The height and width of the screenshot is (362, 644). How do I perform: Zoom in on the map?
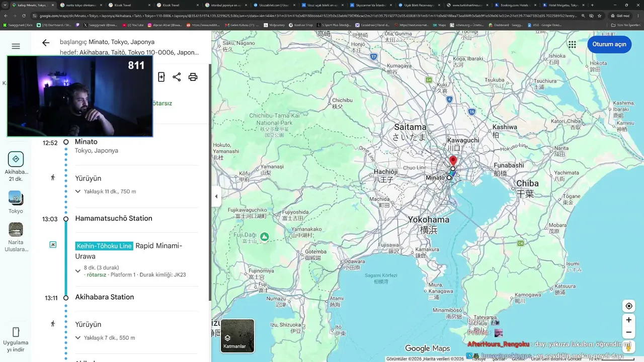pos(629,320)
